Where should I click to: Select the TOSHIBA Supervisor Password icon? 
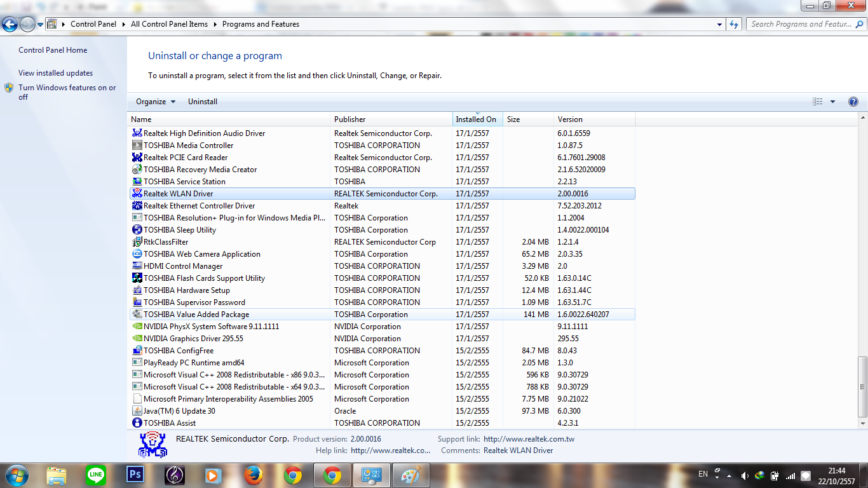coord(137,302)
